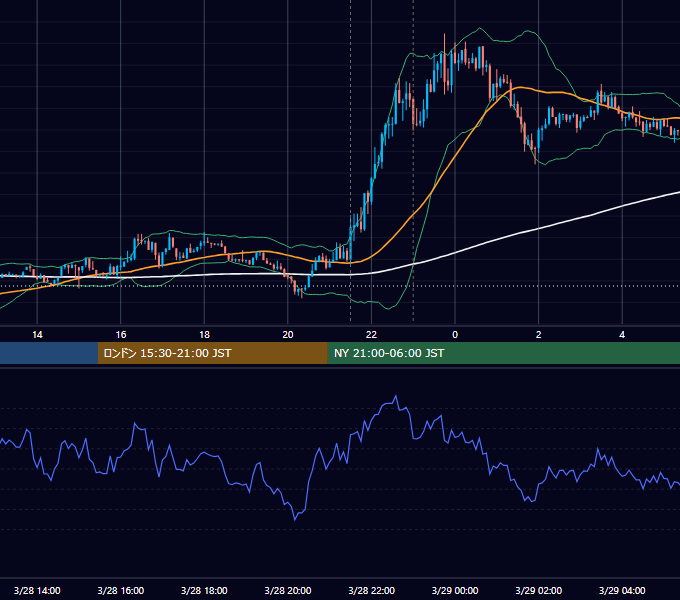The image size is (680, 600).
Task: Click the 0 hour label on upper axis
Action: point(455,335)
